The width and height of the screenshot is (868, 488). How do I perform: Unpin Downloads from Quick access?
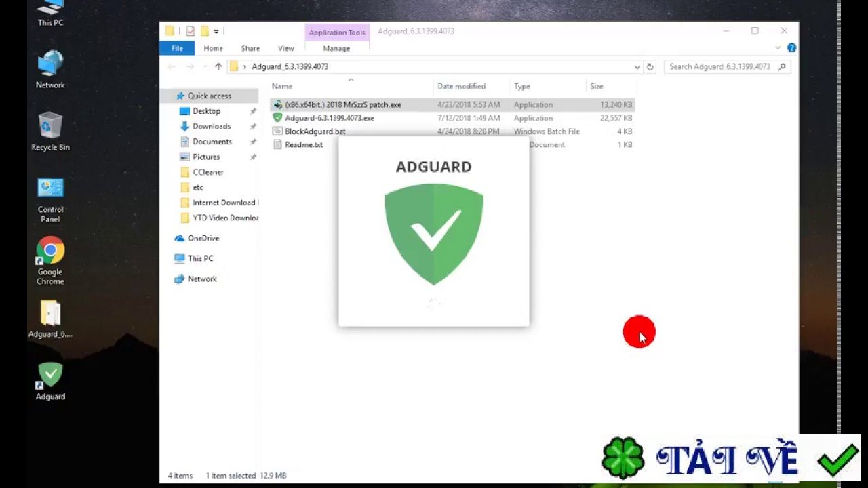click(x=253, y=126)
